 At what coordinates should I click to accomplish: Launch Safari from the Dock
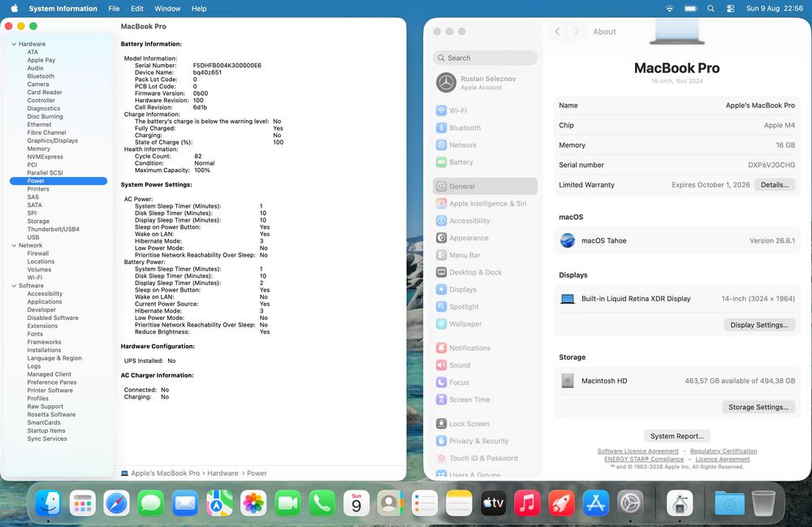116,503
